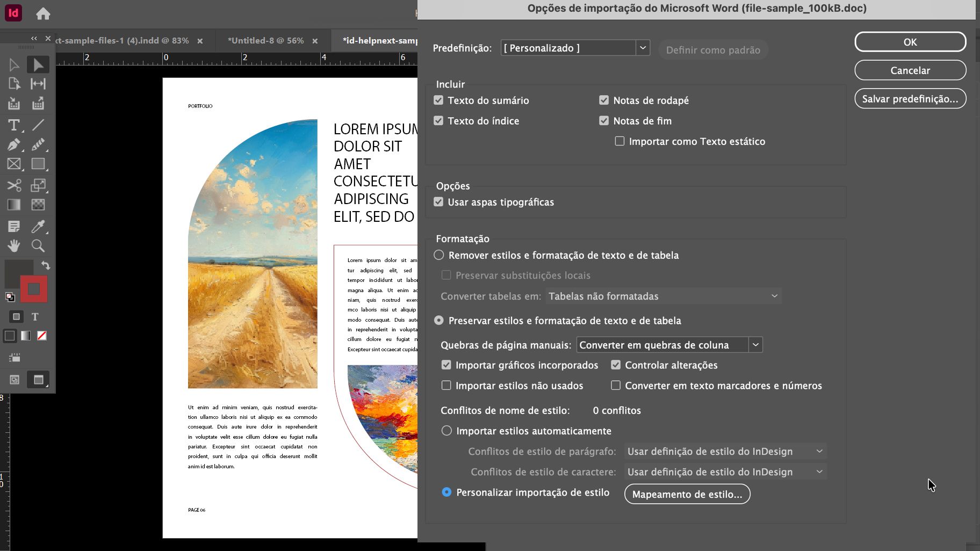Select the Page tool
The height and width of the screenshot is (551, 980).
click(x=14, y=84)
